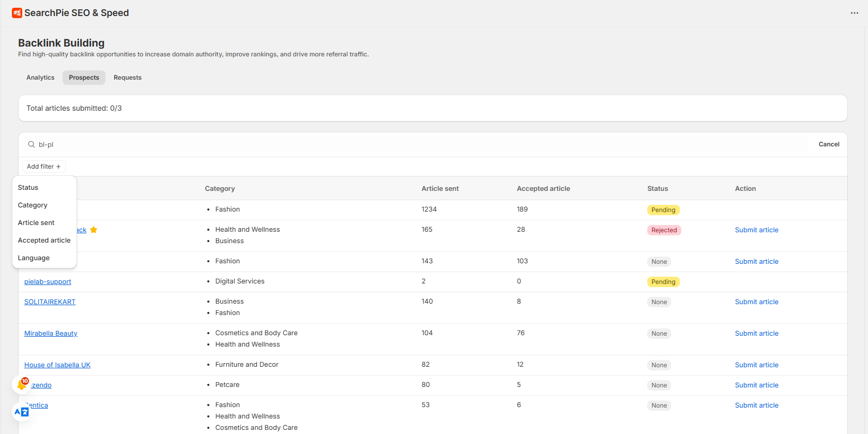Click the 1234 article sent value
The width and height of the screenshot is (868, 434).
pos(429,209)
